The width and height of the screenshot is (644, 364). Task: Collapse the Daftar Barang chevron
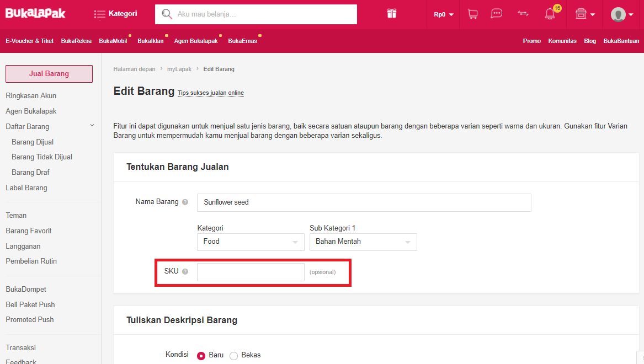92,126
